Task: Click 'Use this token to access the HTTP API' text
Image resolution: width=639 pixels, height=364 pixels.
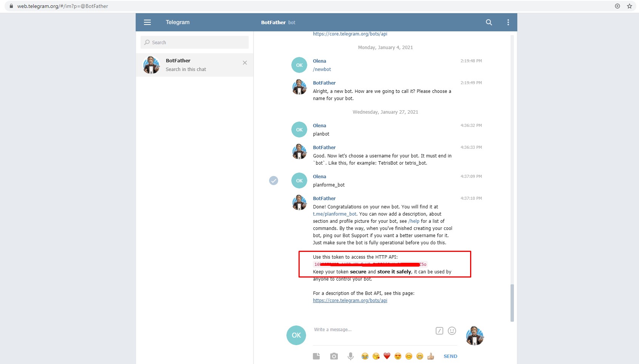Action: tap(355, 257)
